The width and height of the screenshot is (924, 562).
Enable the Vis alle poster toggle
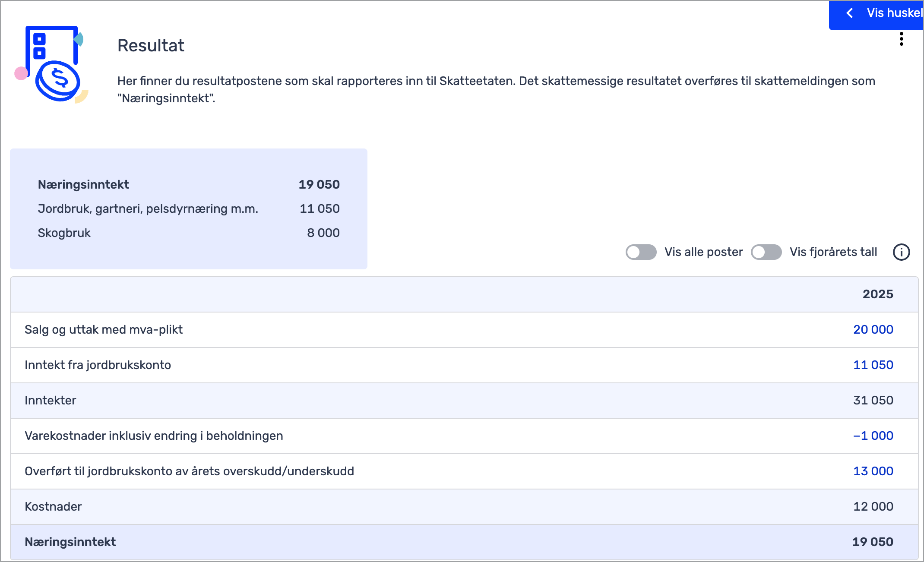click(641, 252)
